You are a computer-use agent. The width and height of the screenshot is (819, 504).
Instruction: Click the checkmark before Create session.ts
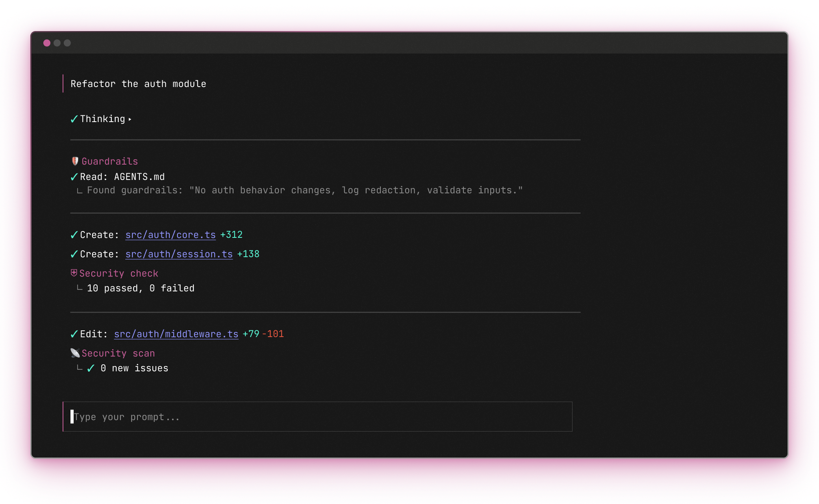(74, 254)
